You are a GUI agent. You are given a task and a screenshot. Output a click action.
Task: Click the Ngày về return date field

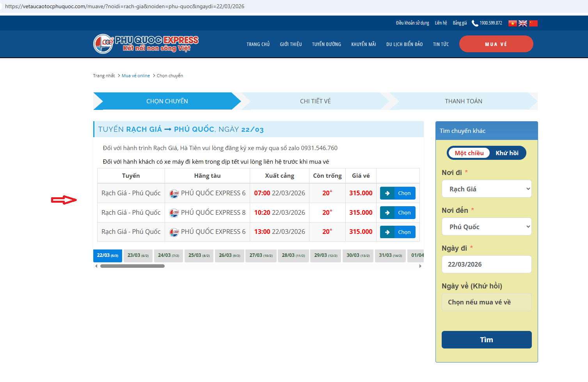(x=486, y=302)
